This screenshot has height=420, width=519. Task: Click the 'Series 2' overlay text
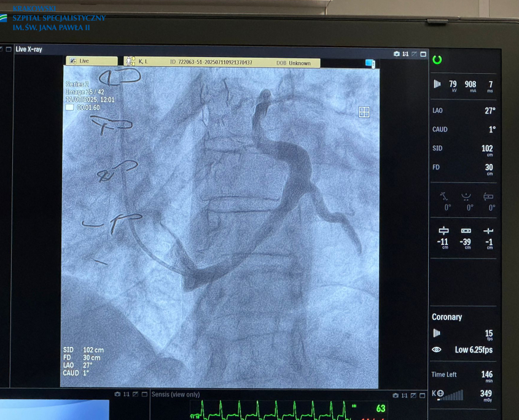click(x=77, y=84)
